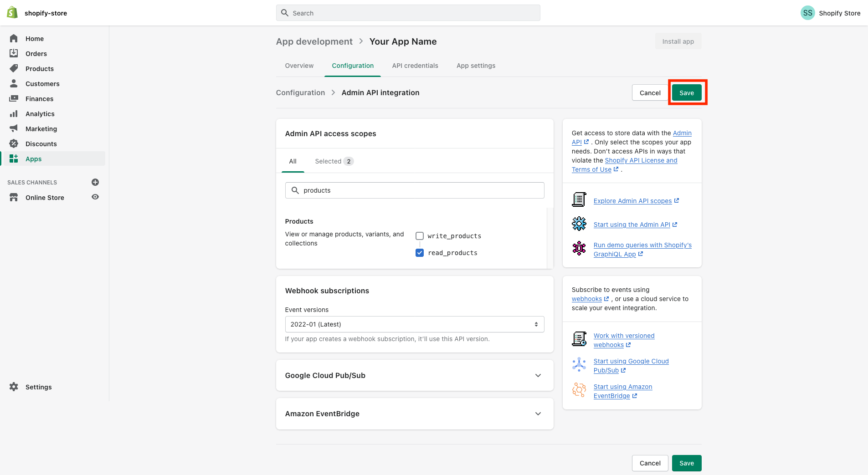Open Discounts via its percent badge icon

(14, 144)
